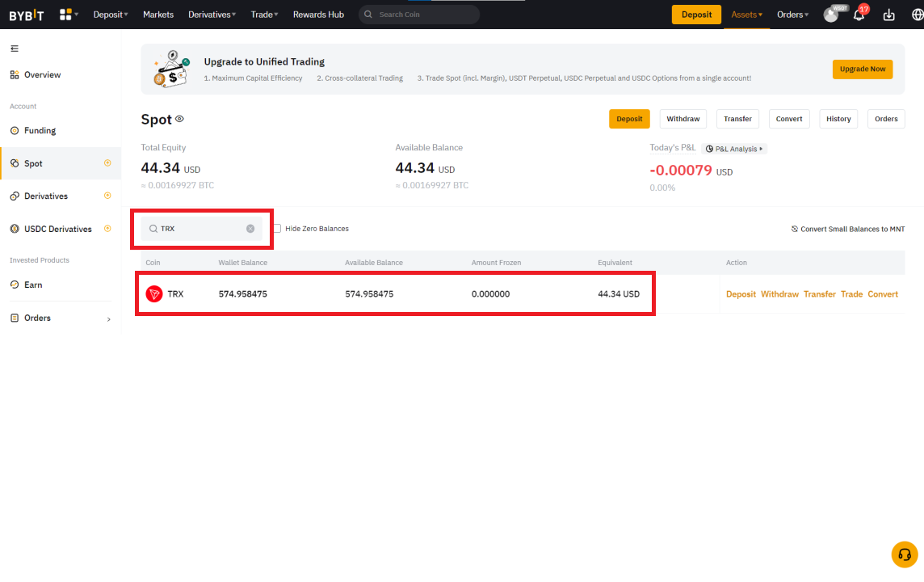Click the Spot Deposit button

pyautogui.click(x=629, y=119)
